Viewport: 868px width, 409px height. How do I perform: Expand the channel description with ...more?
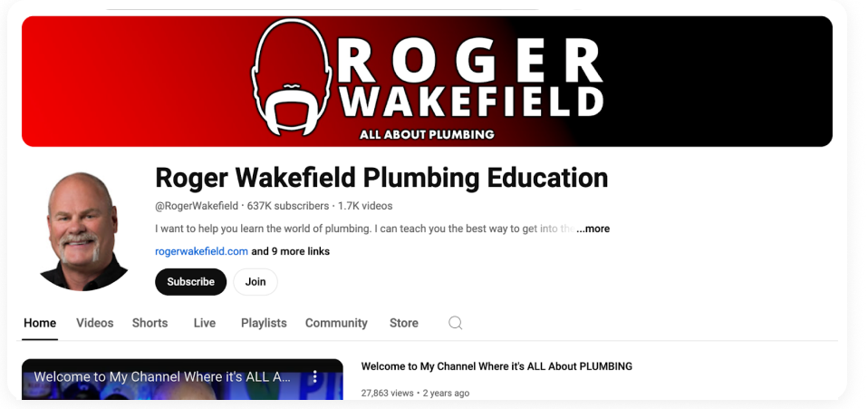tap(593, 229)
